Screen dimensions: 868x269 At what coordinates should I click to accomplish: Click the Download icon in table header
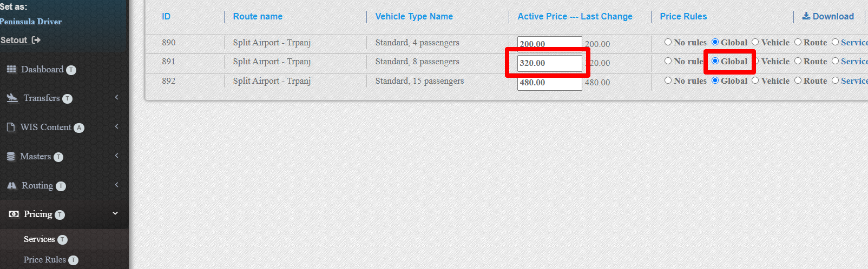point(806,16)
